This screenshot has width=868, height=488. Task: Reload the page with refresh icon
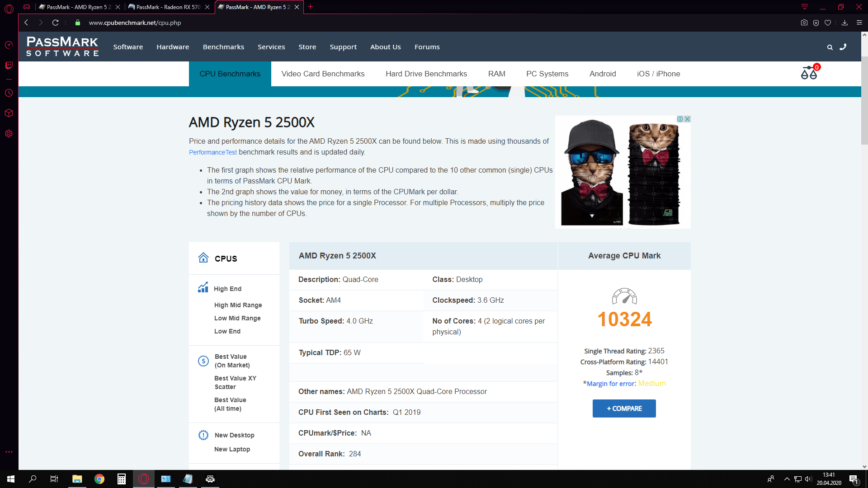[55, 23]
